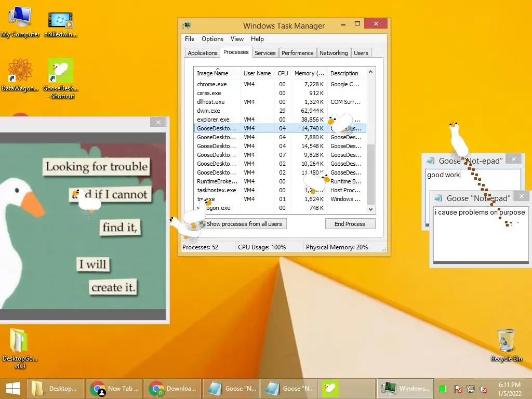Click the green goose taskbar icon
The image size is (532, 399).
click(x=330, y=389)
